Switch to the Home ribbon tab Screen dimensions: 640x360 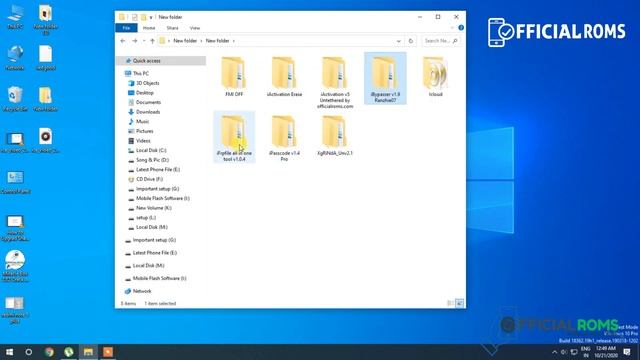pos(149,28)
